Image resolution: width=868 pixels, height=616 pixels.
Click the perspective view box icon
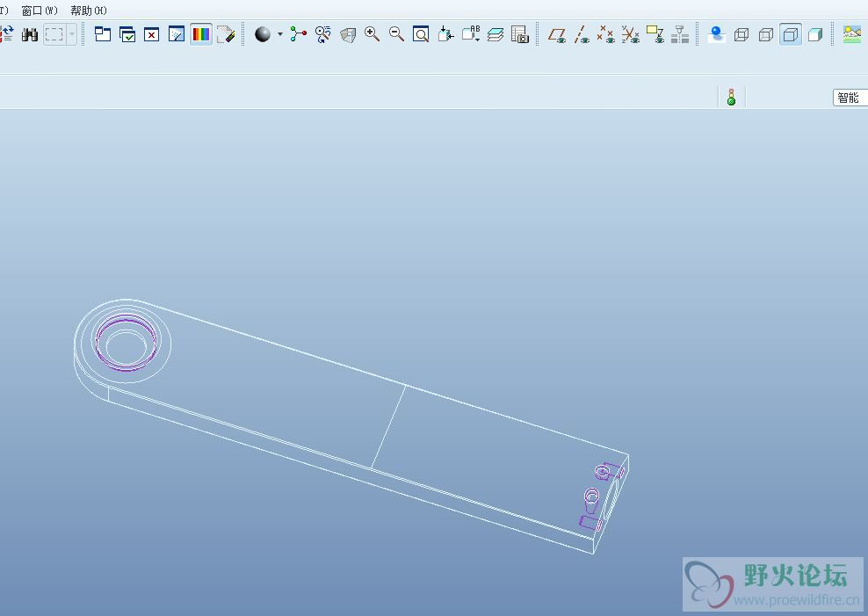click(x=348, y=35)
